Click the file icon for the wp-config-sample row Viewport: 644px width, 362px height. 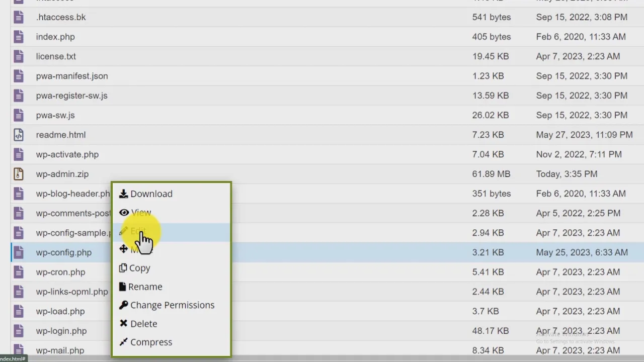pos(19,233)
